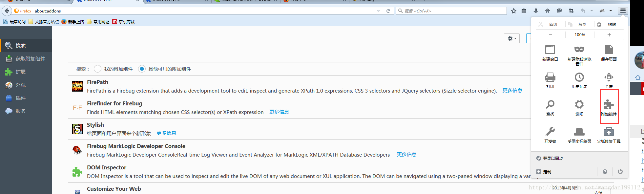
Task: Switch to 插件 plugins category
Action: [x=26, y=98]
